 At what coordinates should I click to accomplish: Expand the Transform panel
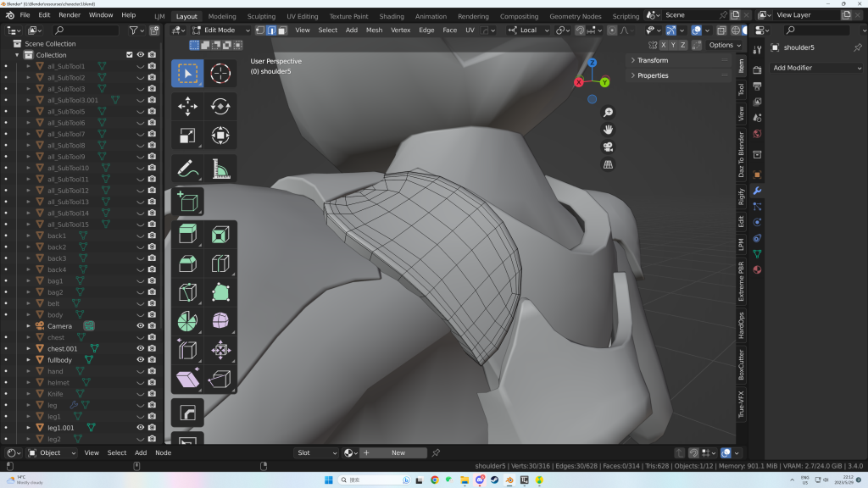[653, 60]
